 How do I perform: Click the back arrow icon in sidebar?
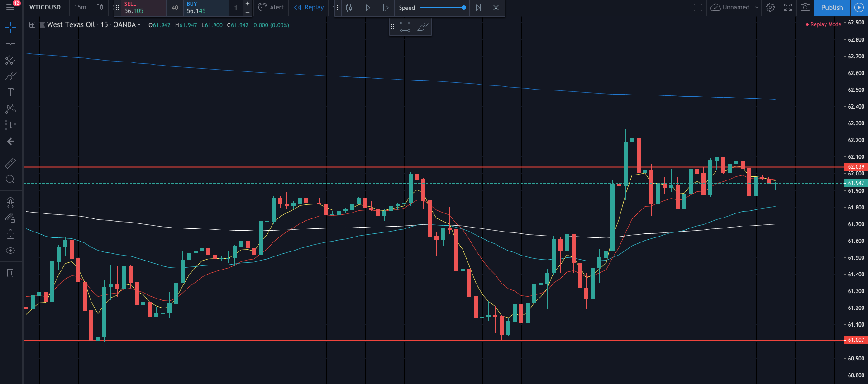pos(10,142)
